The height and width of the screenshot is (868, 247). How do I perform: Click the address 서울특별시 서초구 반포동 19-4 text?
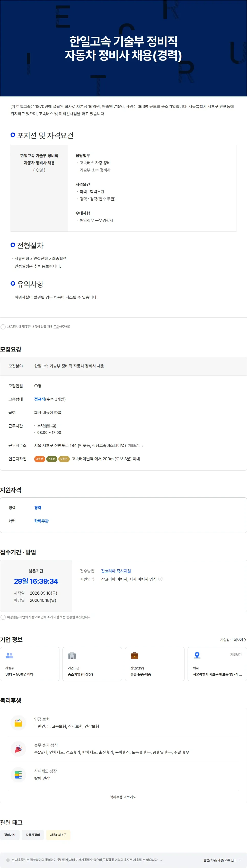[217, 674]
